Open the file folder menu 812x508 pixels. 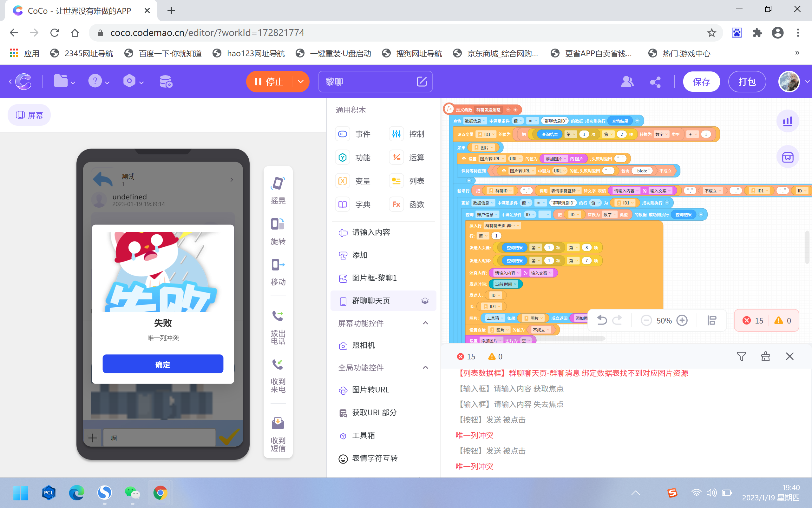coord(64,81)
